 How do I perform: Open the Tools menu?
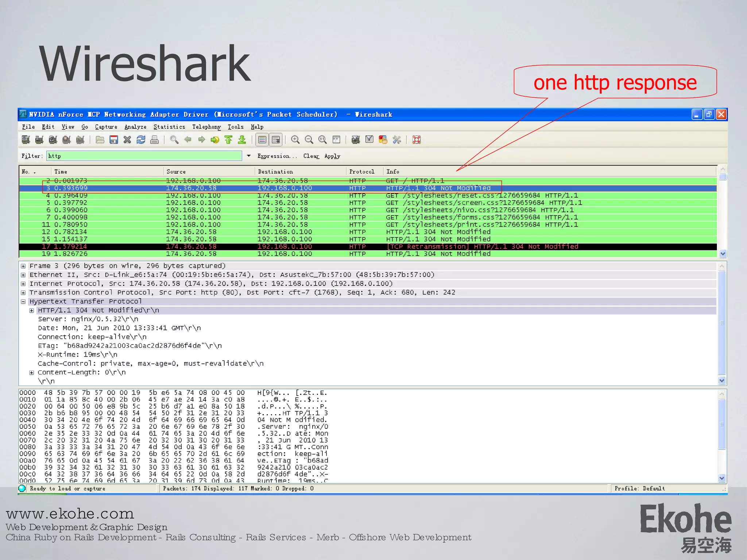tap(236, 127)
